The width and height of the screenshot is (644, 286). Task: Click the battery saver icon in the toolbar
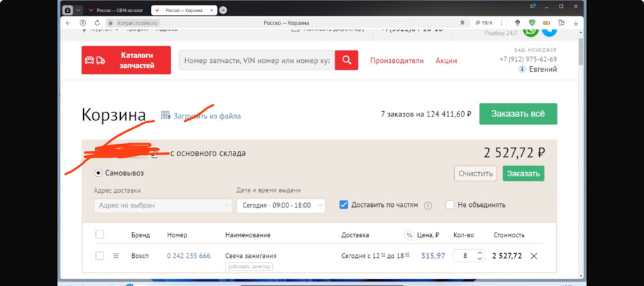[547, 23]
